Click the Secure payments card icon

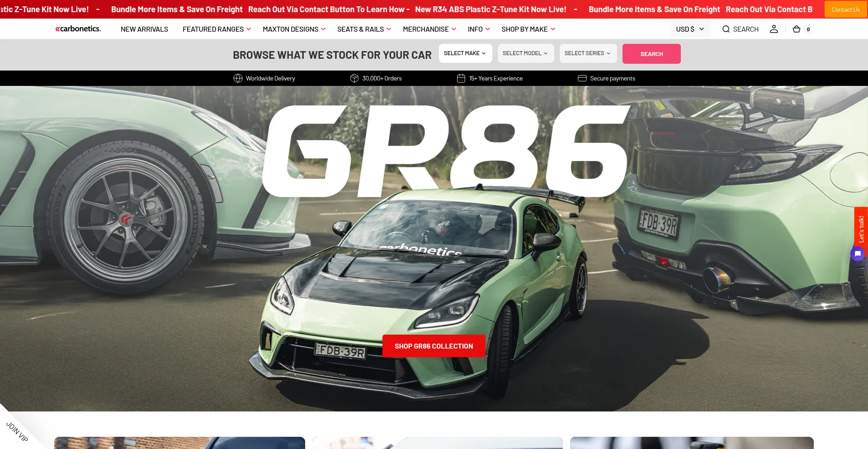[x=582, y=78]
